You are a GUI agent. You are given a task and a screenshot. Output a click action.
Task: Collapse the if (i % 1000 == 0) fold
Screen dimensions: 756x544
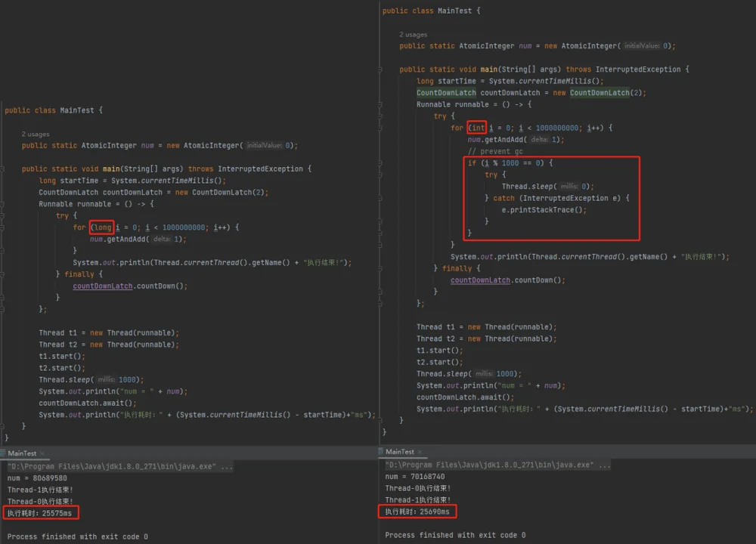tap(380, 163)
